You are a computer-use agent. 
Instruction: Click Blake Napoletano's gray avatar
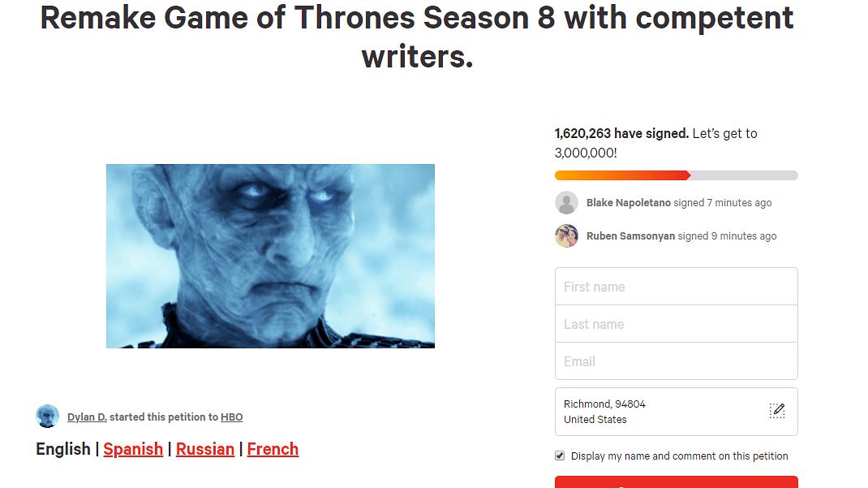[x=566, y=203]
